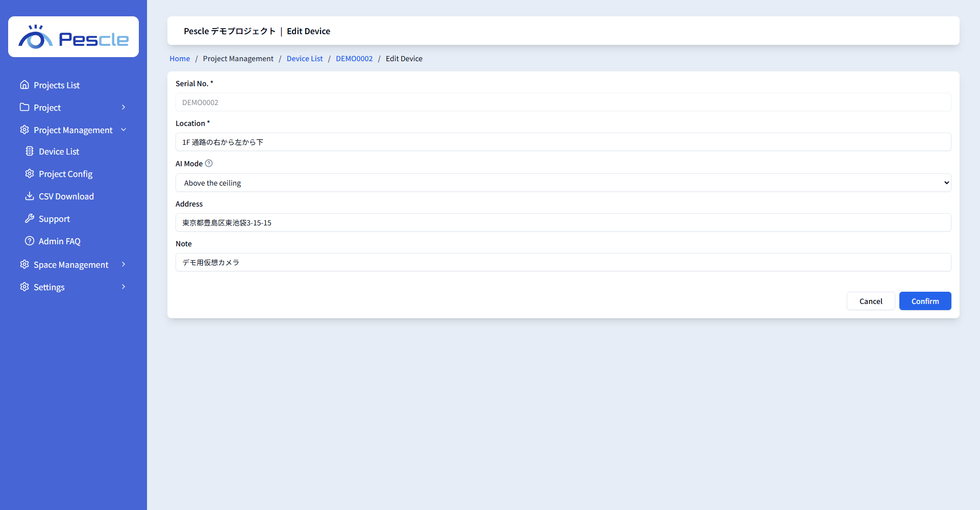The width and height of the screenshot is (980, 510).
Task: Click the Project Config gear icon
Action: pyautogui.click(x=30, y=173)
